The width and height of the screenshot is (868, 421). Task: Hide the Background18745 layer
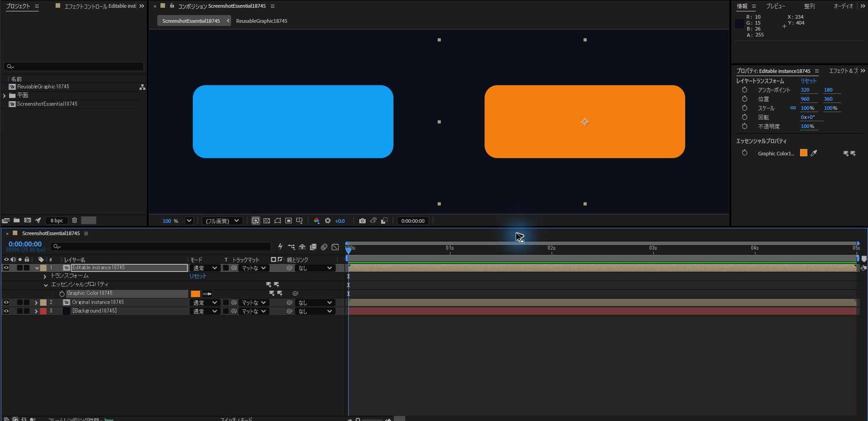(6, 311)
